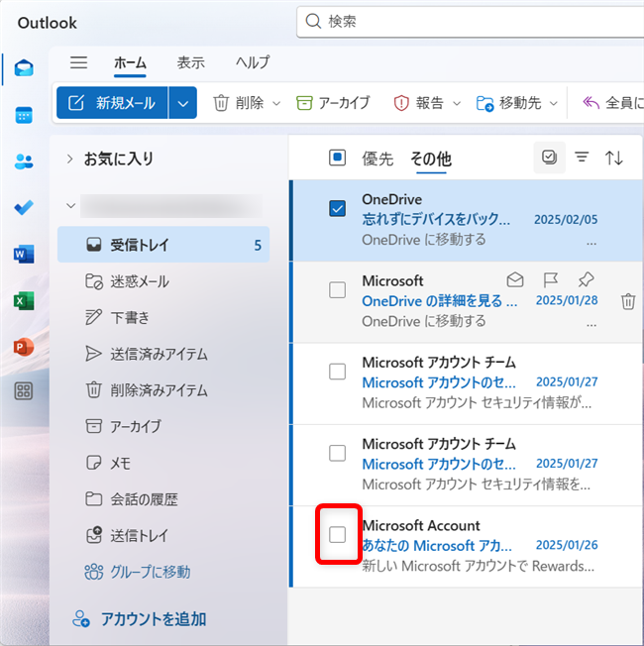Click the trash icon on the Microsoft email
644x646 pixels.
tap(627, 302)
